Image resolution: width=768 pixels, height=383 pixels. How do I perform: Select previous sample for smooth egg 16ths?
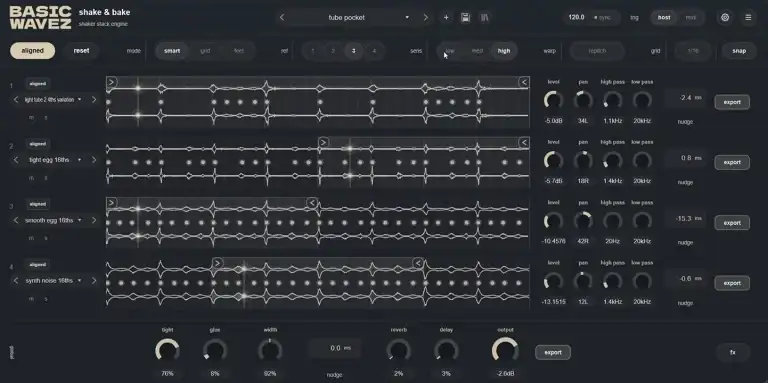tap(16, 220)
